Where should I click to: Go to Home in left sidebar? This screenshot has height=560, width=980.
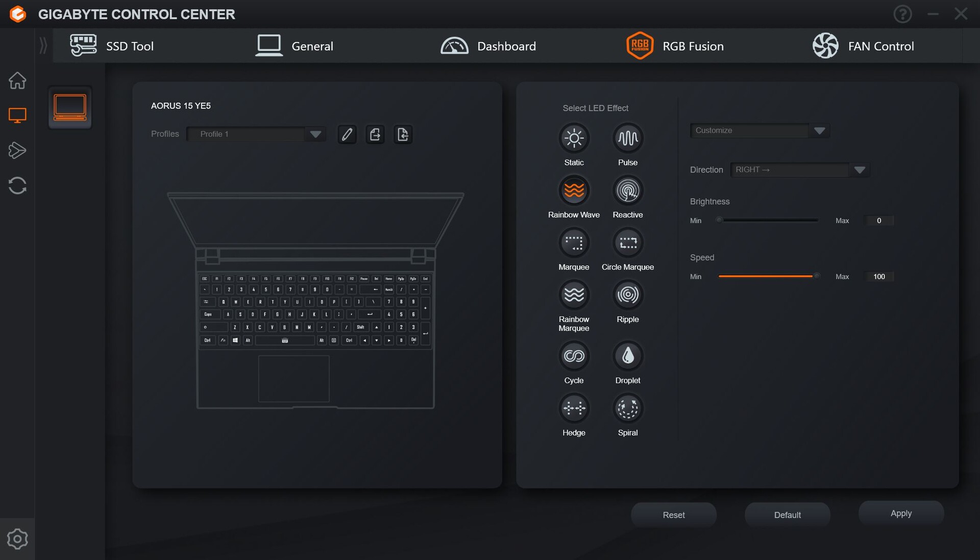[x=17, y=80]
